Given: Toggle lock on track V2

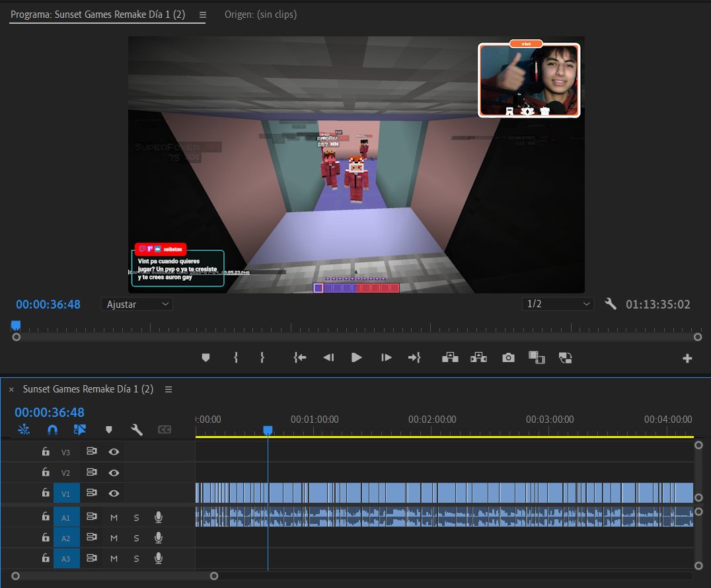Looking at the screenshot, I should point(46,472).
